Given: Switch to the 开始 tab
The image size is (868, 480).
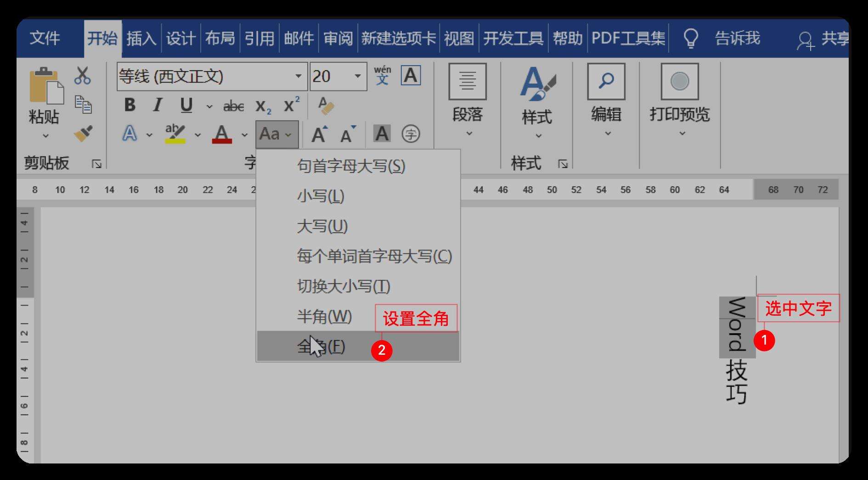Looking at the screenshot, I should tap(102, 38).
